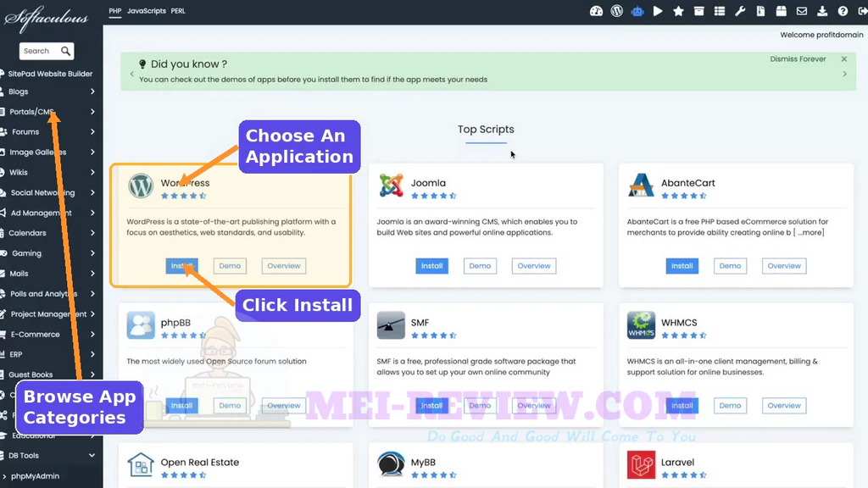This screenshot has height=488, width=868.
Task: Click the lightbulb icon beside Did you know
Action: pyautogui.click(x=142, y=64)
